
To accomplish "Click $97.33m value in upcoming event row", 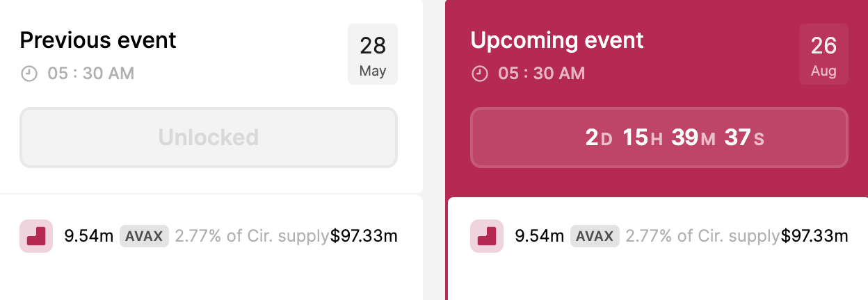I will (x=814, y=236).
